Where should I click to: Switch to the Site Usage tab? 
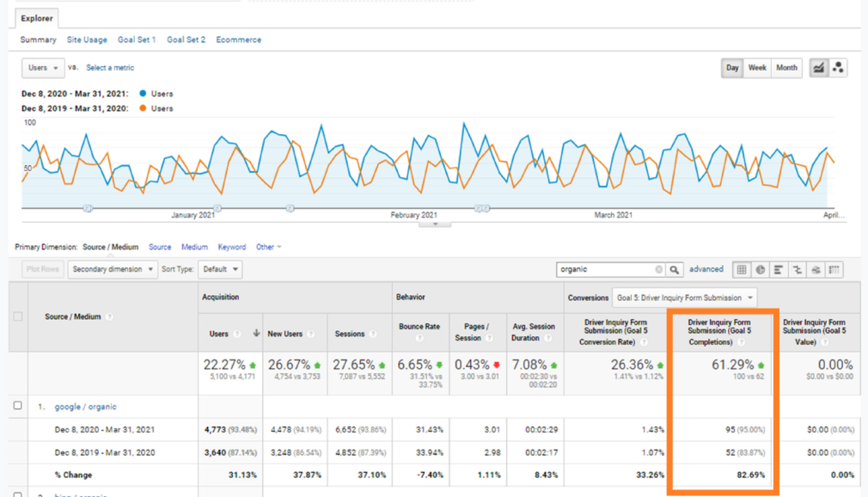(x=87, y=40)
